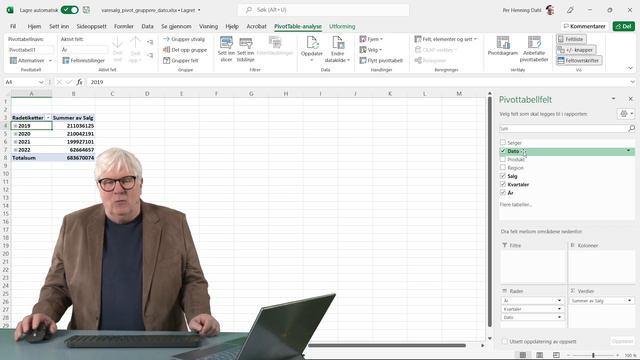Image resolution: width=640 pixels, height=360 pixels.
Task: Uncheck the Dato field
Action: pos(503,151)
